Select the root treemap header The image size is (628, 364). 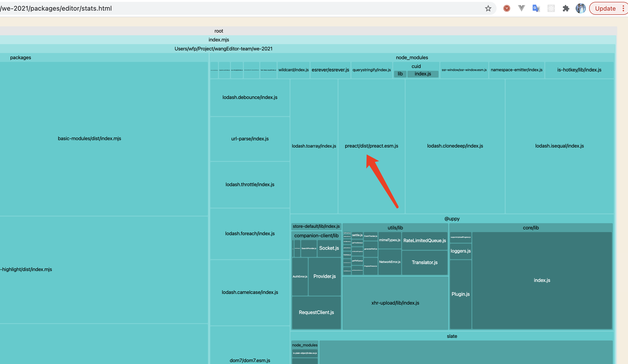point(219,31)
